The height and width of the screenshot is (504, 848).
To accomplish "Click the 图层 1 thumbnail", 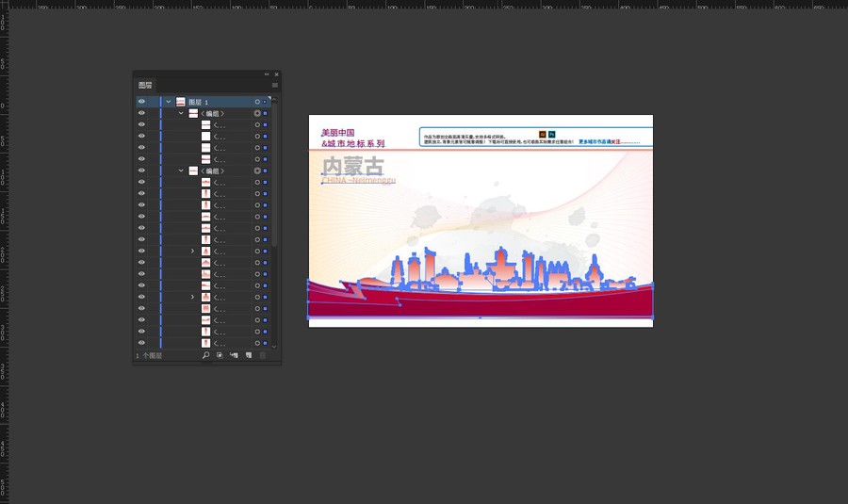I will coord(181,102).
